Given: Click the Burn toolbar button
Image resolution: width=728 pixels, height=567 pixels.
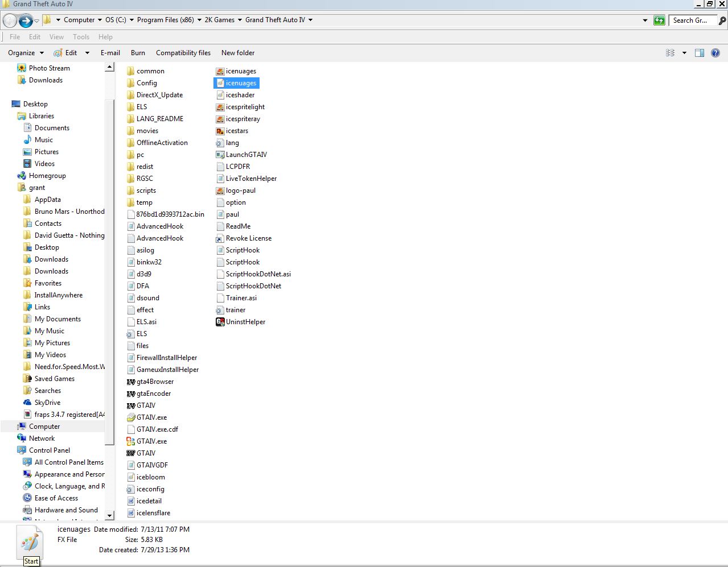Looking at the screenshot, I should 138,53.
